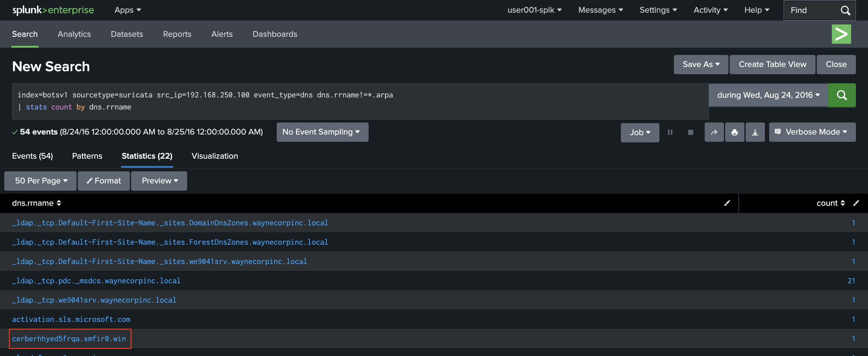Edit count column with pencil icon

pyautogui.click(x=856, y=203)
